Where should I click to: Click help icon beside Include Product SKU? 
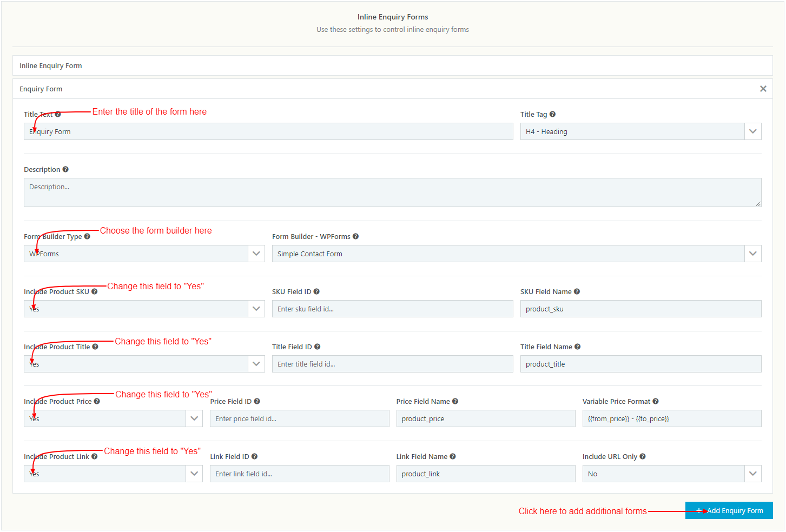coord(94,292)
